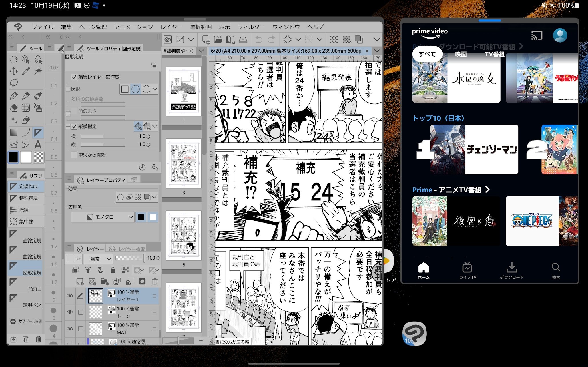Open ONE PIECE thumbnail in Prime Video
The width and height of the screenshot is (588, 367).
541,221
